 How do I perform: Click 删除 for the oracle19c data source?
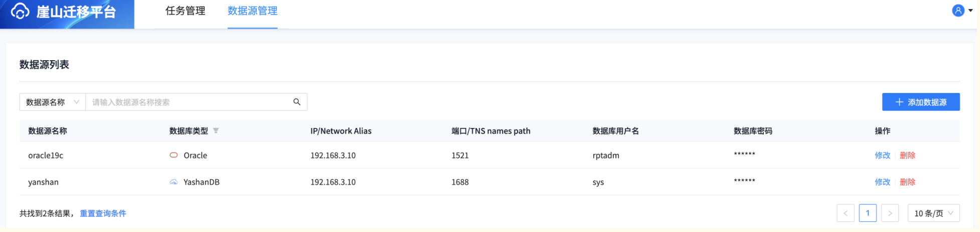pyautogui.click(x=907, y=155)
